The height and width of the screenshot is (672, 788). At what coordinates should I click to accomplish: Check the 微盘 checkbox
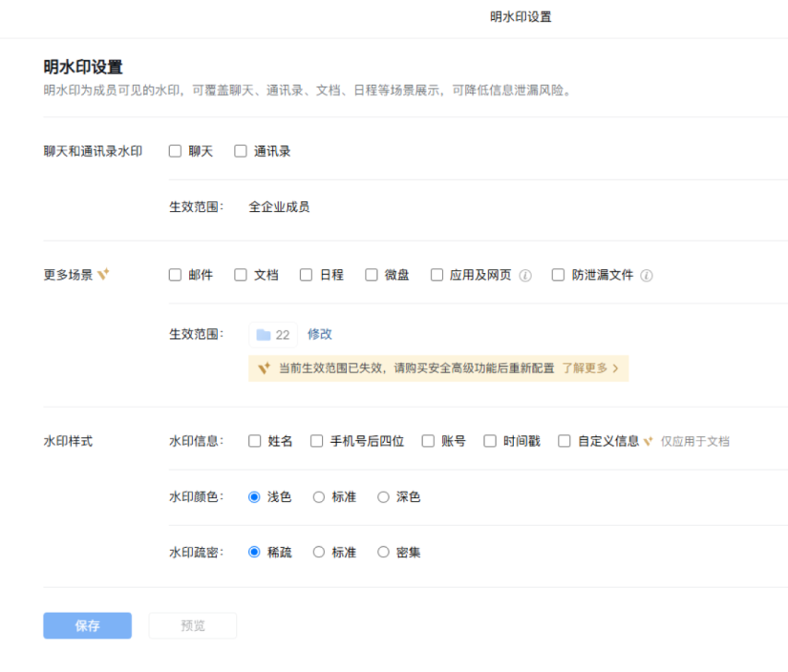point(372,275)
